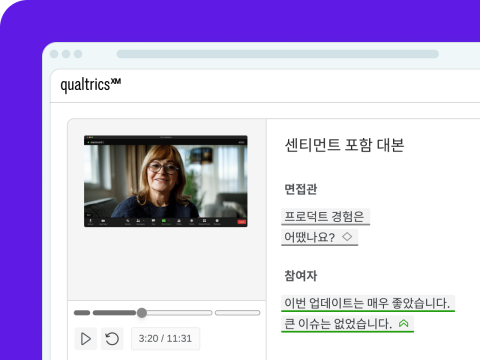Click the browser address bar
Viewport: 480px width, 360px height.
tap(278, 54)
